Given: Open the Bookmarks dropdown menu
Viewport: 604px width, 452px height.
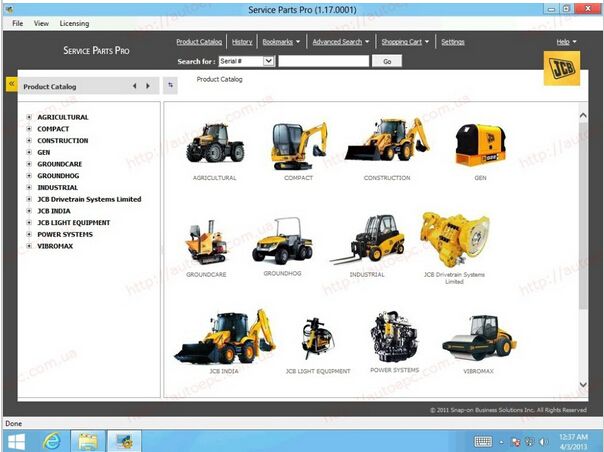Looking at the screenshot, I should click(x=282, y=42).
